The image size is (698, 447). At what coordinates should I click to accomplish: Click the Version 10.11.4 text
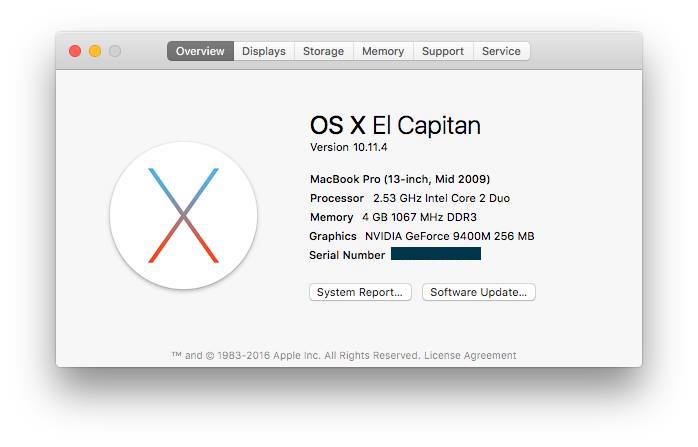[349, 147]
